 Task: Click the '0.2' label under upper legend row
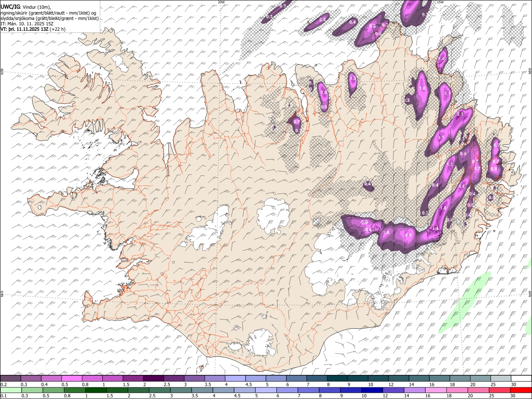pyautogui.click(x=3, y=384)
